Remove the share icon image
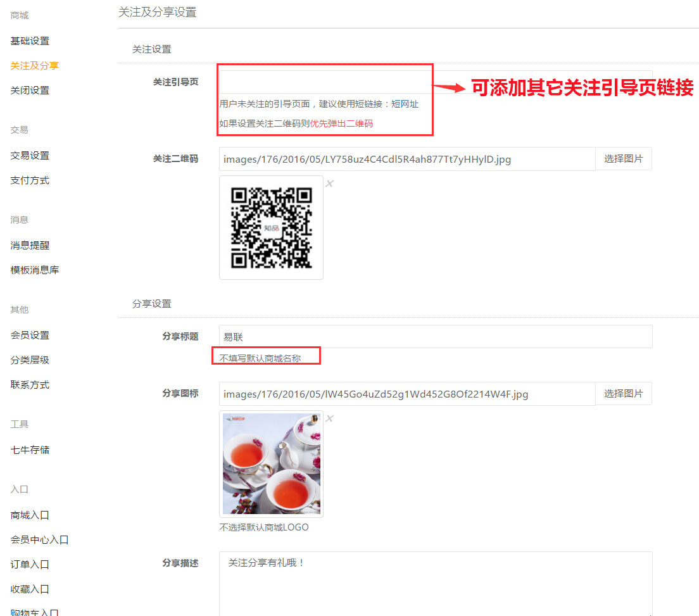 pos(329,418)
